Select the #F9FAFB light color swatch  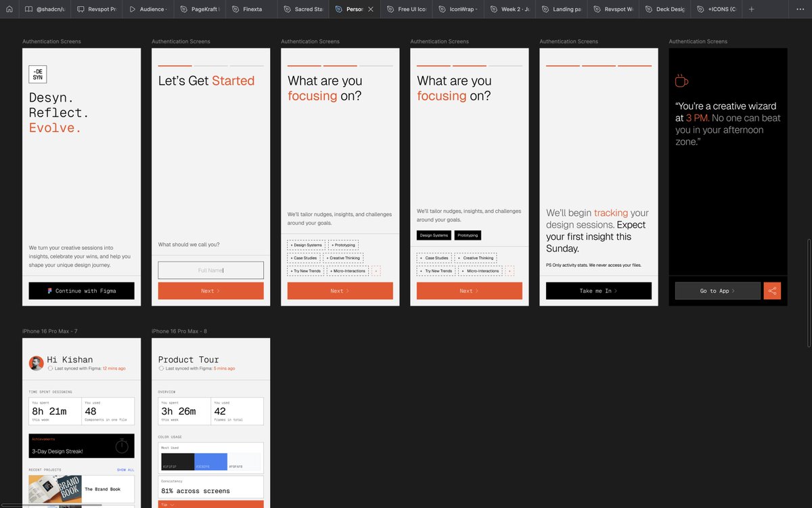(x=244, y=462)
